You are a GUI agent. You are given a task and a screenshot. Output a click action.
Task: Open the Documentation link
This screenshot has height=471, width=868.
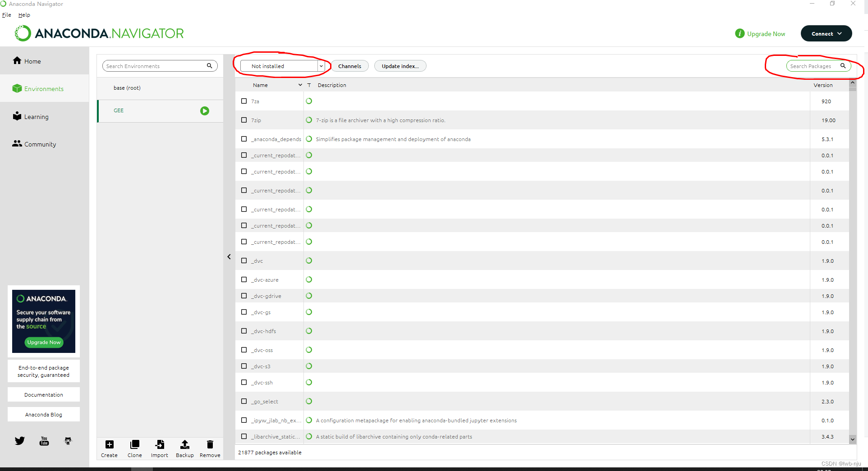(x=44, y=394)
